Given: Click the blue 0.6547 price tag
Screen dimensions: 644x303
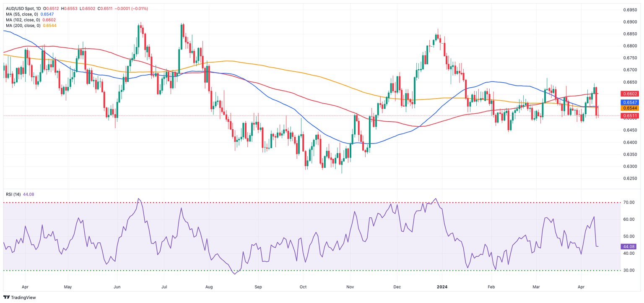Looking at the screenshot, I should (629, 102).
